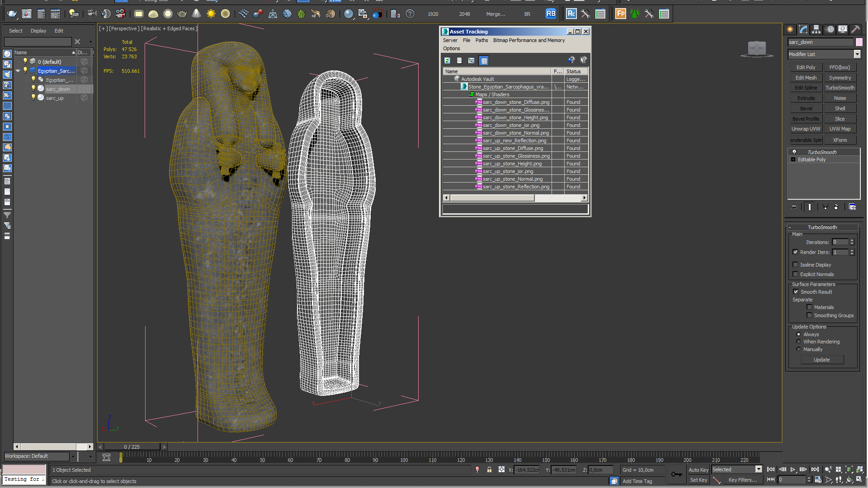Open the Hierarchy command panel tab
The image size is (868, 488).
tap(816, 29)
